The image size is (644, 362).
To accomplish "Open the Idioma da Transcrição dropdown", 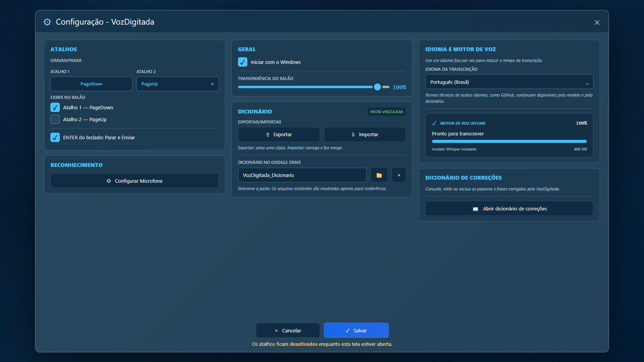I will click(x=509, y=82).
